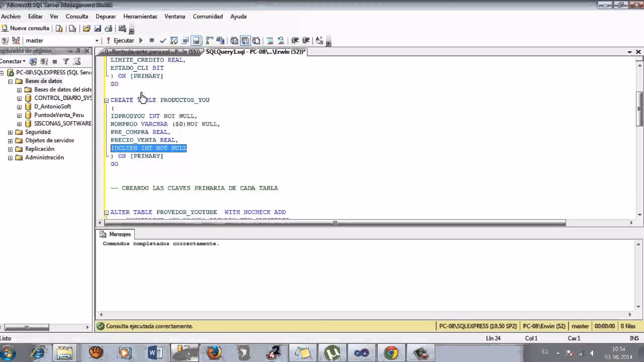Display estimated execution plan icon
Image resolution: width=644 pixels, height=362 pixels.
(x=174, y=41)
